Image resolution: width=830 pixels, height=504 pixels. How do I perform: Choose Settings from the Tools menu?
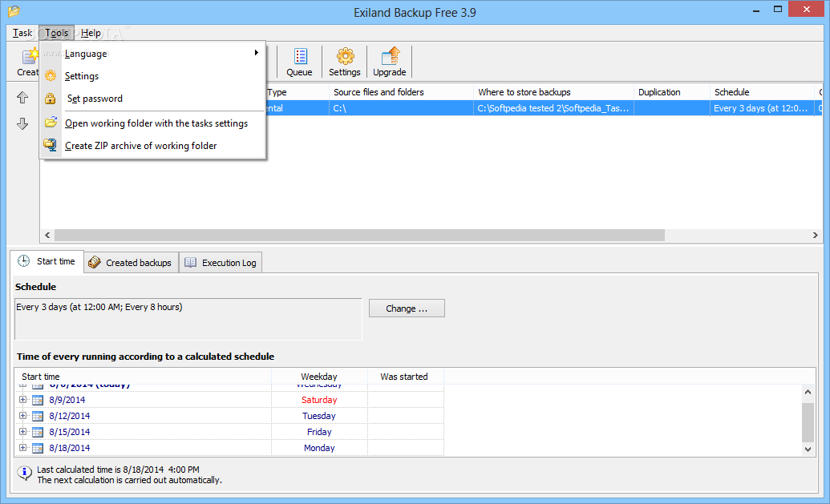(x=152, y=76)
